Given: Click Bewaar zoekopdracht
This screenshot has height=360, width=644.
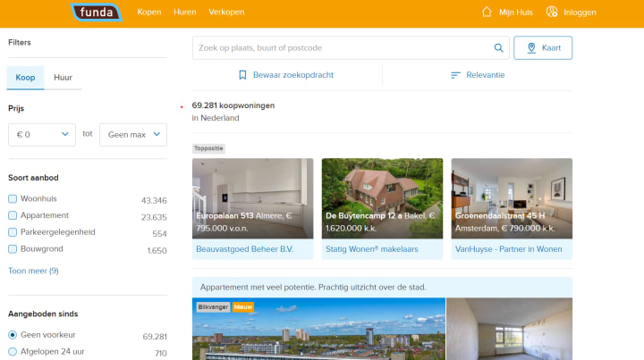Looking at the screenshot, I should point(286,75).
